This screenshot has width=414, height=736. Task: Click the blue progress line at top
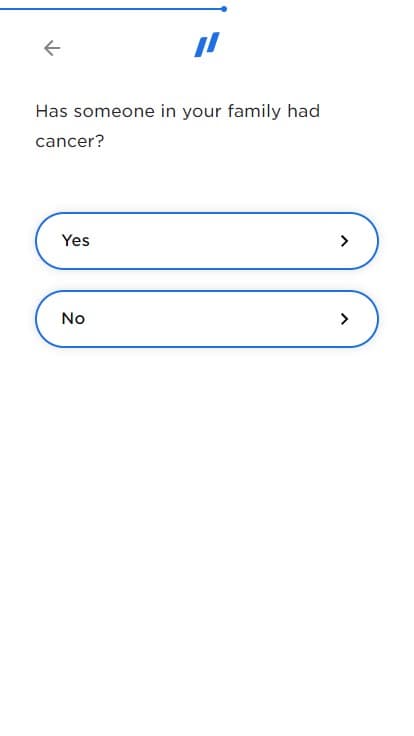112,9
